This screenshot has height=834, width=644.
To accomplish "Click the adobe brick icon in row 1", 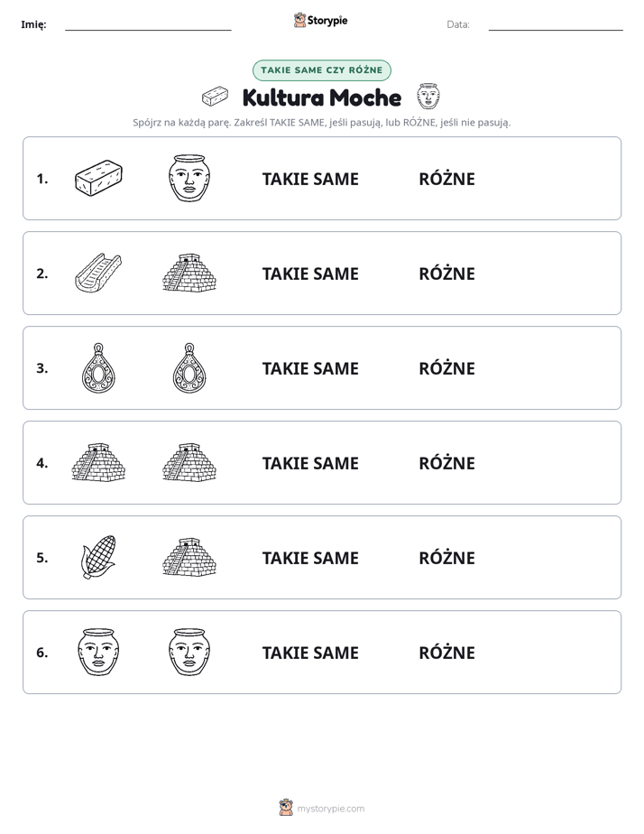I will (98, 178).
